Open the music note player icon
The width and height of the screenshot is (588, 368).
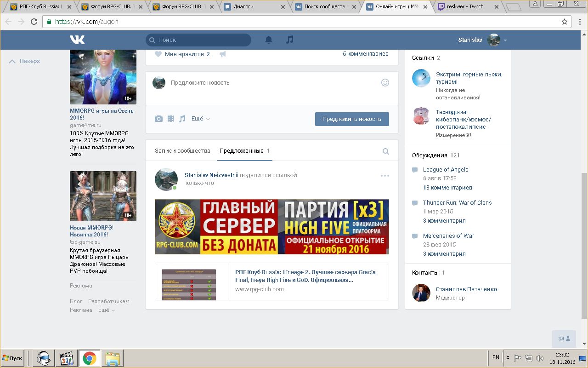point(289,40)
